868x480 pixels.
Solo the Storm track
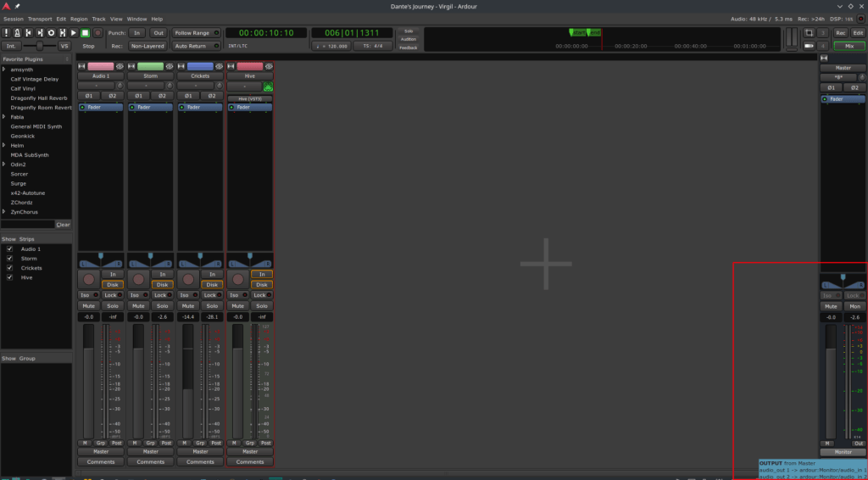(x=163, y=305)
